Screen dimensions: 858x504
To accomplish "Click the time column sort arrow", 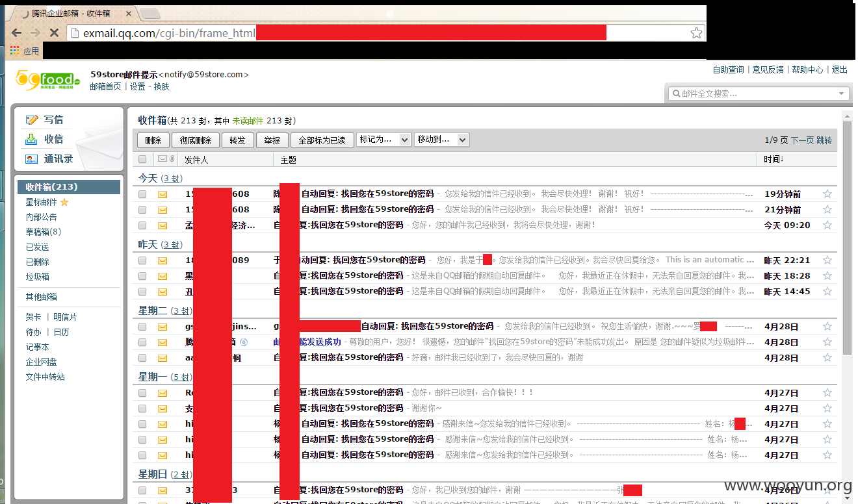I will [x=782, y=159].
